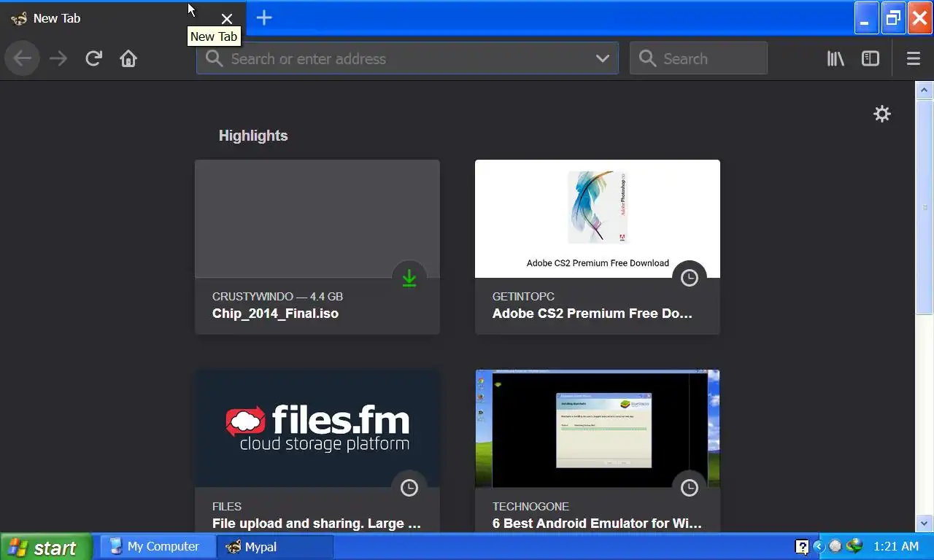Viewport: 934px width, 560px height.
Task: Open the Library bookmarks icon
Action: [x=835, y=58]
